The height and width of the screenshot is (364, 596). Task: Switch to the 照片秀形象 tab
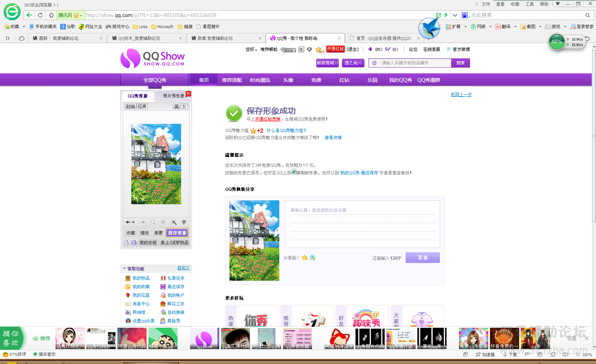coord(174,96)
